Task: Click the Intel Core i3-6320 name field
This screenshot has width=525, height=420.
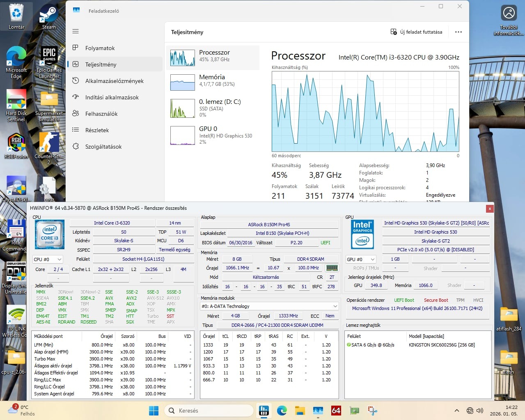Action: pyautogui.click(x=112, y=223)
